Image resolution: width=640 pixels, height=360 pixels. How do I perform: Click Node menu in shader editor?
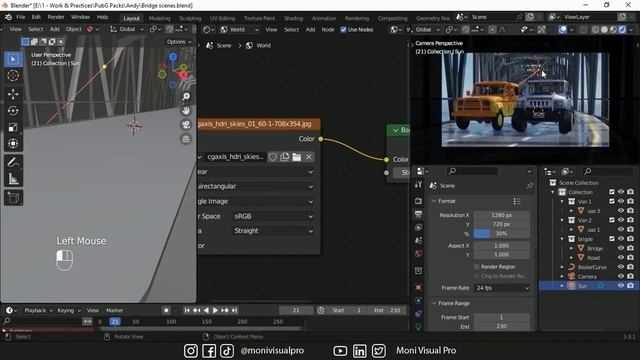click(328, 29)
